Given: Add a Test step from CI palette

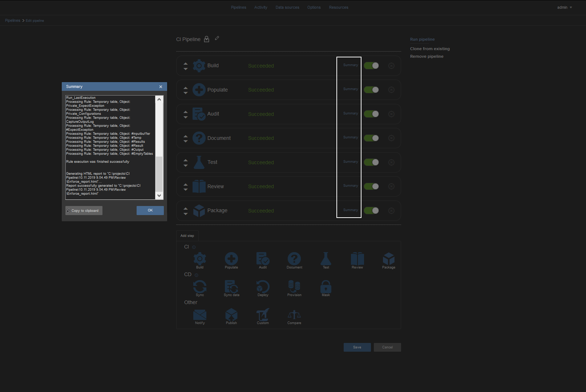Looking at the screenshot, I should tap(326, 259).
